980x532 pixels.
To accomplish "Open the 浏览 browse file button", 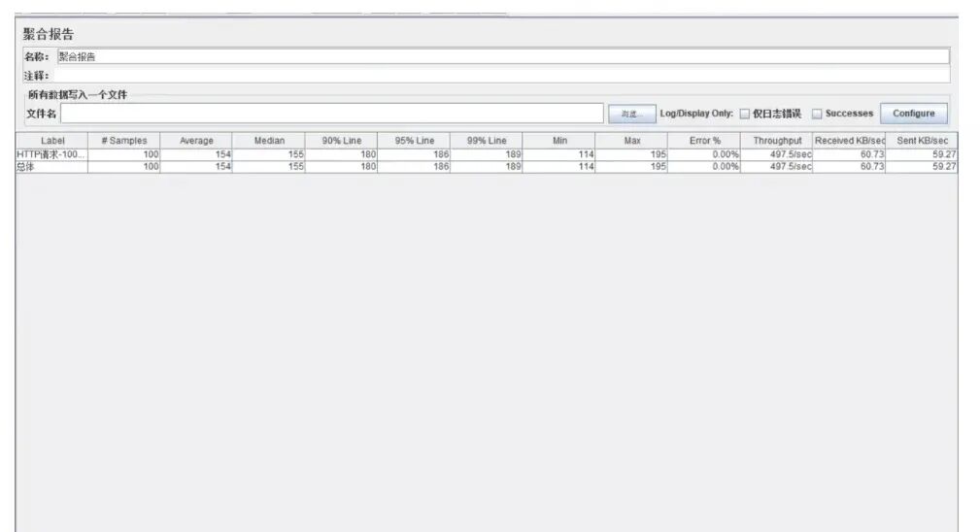I will pyautogui.click(x=632, y=114).
